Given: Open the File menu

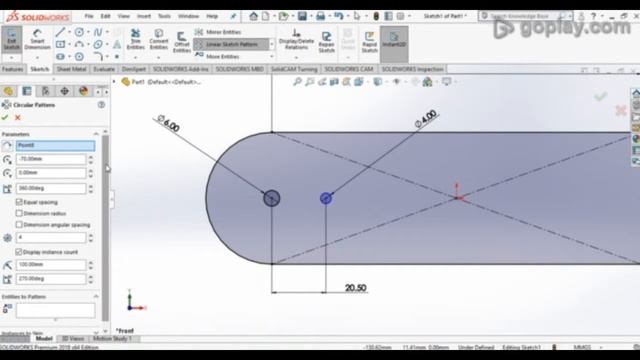Looking at the screenshot, I should (x=89, y=16).
